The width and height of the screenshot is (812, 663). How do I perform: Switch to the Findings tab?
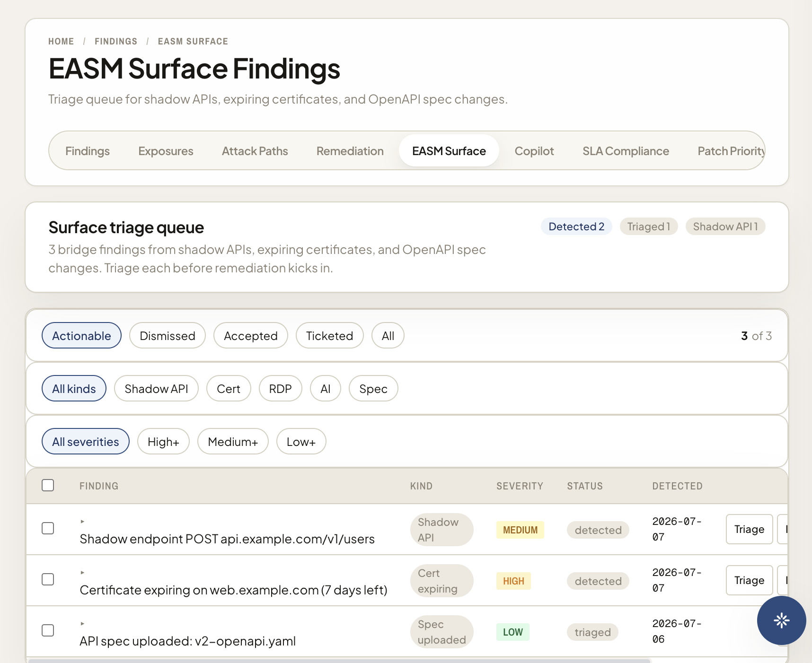click(88, 151)
